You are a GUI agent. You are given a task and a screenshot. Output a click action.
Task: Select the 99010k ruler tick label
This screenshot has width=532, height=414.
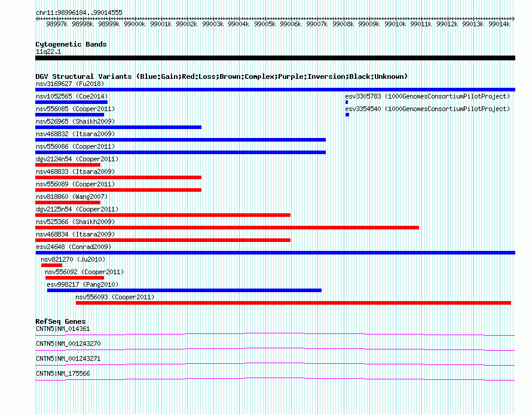(395, 24)
